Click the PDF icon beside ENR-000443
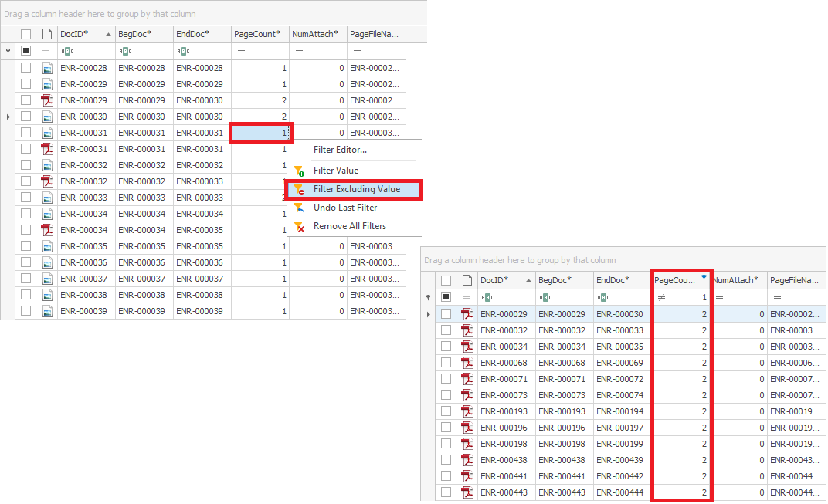Viewport: 828px width, 504px height. (x=467, y=492)
